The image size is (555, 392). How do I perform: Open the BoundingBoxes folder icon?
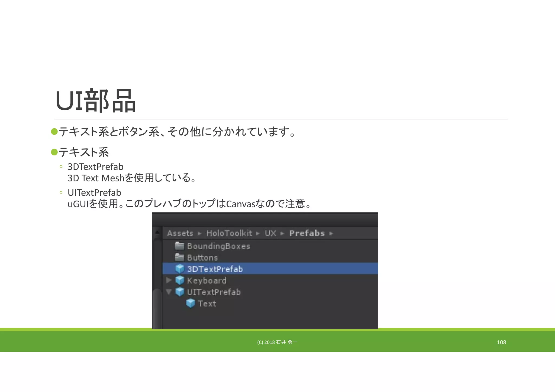tap(179, 246)
